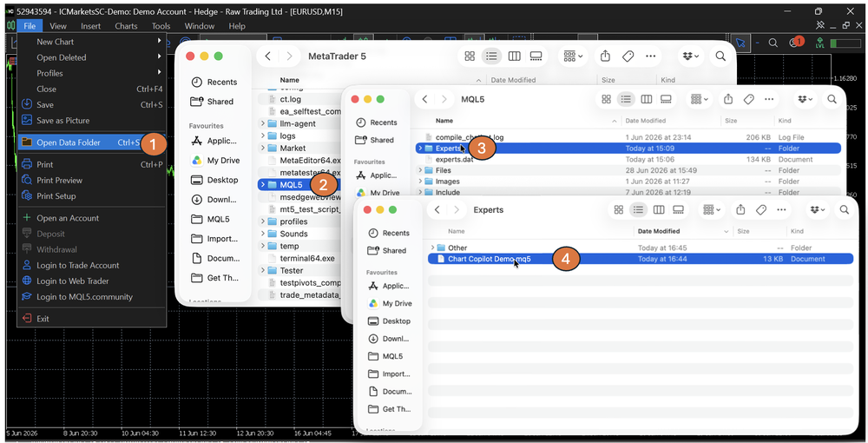Screen dimensions: 868x443
Task: Sort MQL5 window by Date Modified column
Action: click(x=646, y=120)
